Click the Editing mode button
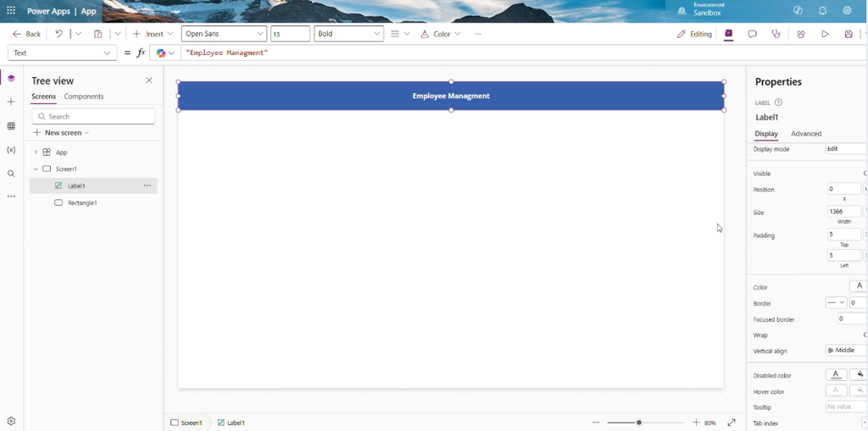The image size is (868, 431). (x=694, y=34)
